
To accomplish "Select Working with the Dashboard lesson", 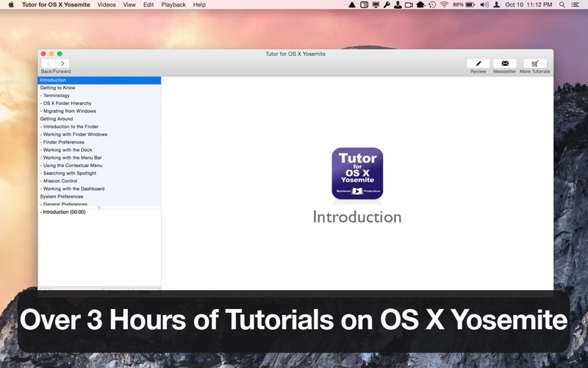I will 99,189.
